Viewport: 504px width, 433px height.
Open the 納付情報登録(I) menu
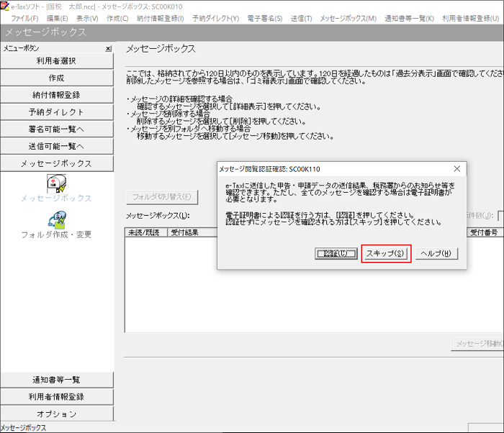click(x=160, y=18)
